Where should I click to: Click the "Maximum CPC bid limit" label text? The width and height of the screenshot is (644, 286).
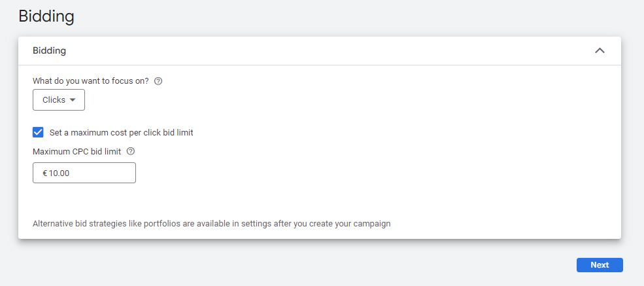click(x=76, y=152)
